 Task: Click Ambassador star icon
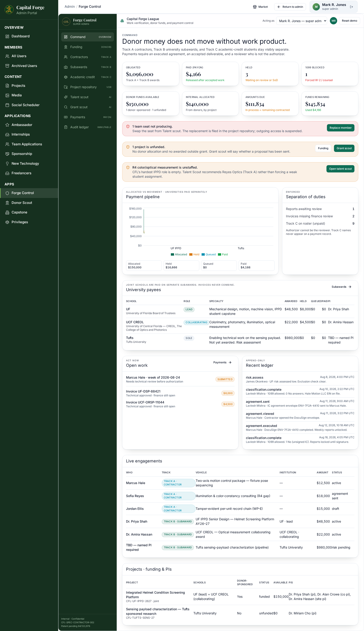[7, 125]
